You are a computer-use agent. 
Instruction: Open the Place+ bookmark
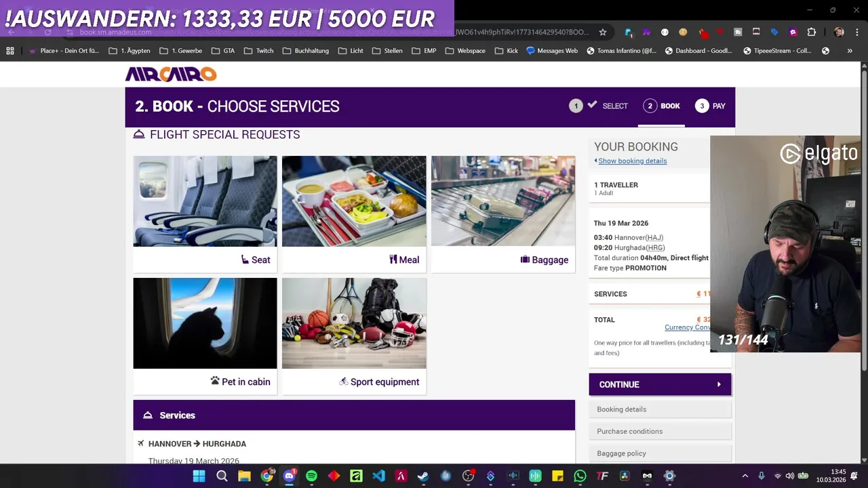tap(64, 51)
